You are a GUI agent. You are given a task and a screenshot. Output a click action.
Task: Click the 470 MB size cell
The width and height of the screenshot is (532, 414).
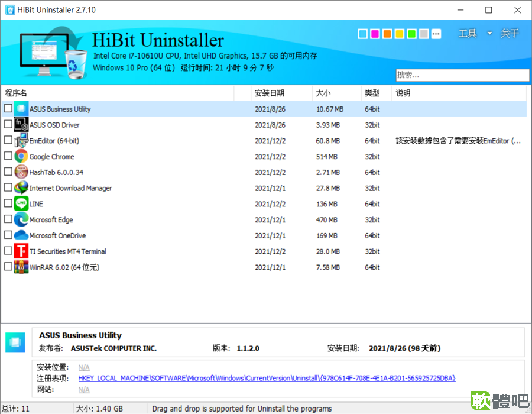(327, 220)
